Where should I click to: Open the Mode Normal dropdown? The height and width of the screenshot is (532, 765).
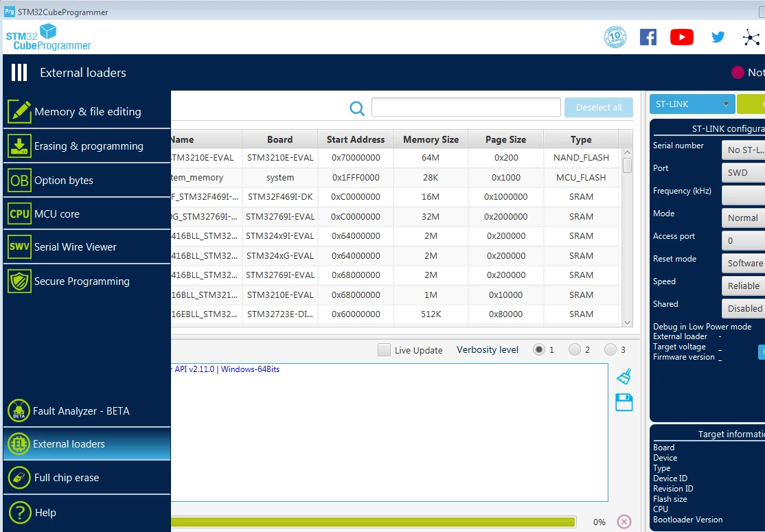click(x=743, y=218)
